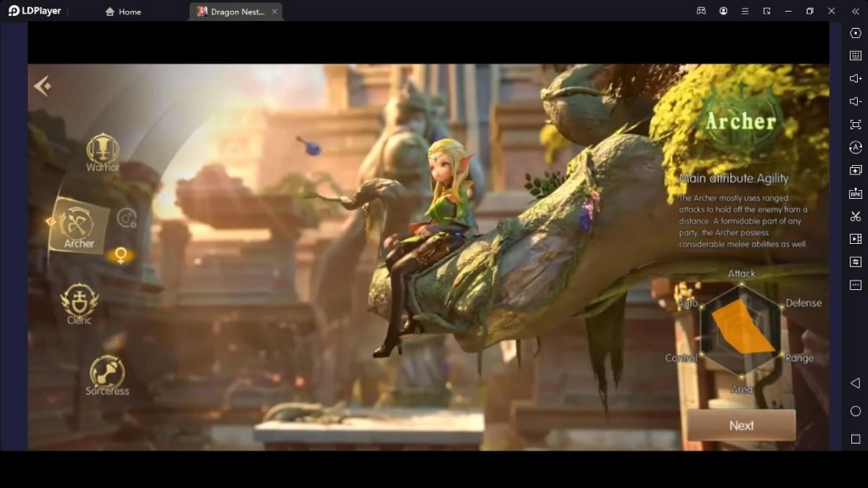Open the LDPlayer hamburger menu
The image size is (868, 488).
(x=745, y=11)
